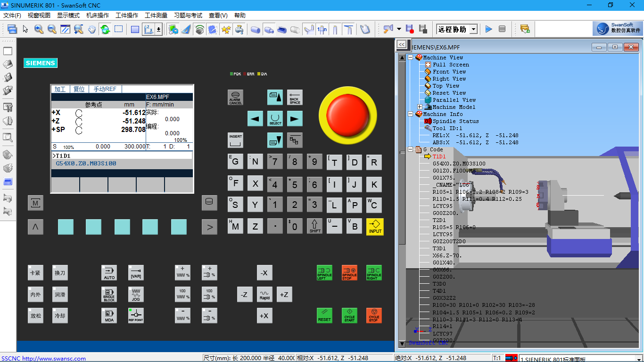Toggle SINGLE BLOCK mode key

(x=109, y=295)
